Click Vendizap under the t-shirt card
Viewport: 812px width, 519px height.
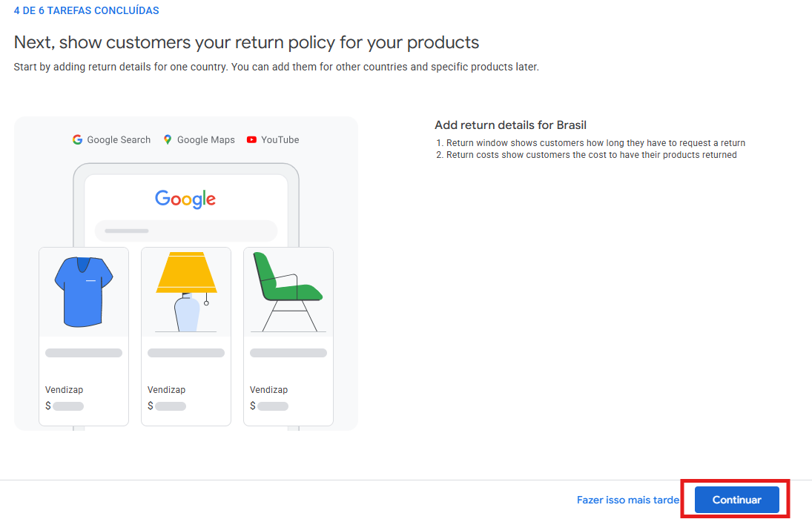64,390
